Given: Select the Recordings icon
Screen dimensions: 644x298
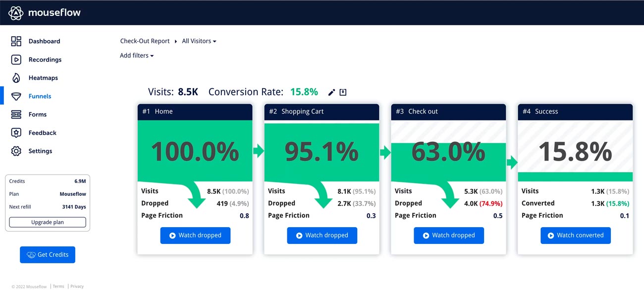Looking at the screenshot, I should coord(16,60).
